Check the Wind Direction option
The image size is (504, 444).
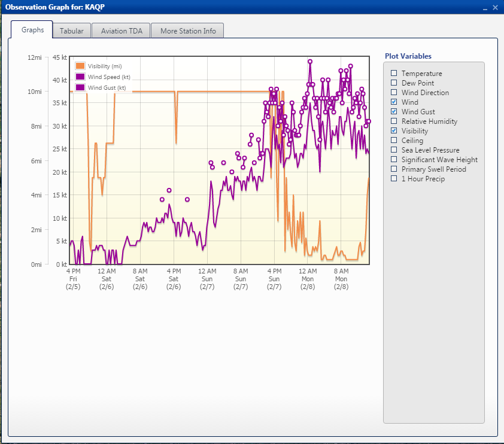click(394, 93)
